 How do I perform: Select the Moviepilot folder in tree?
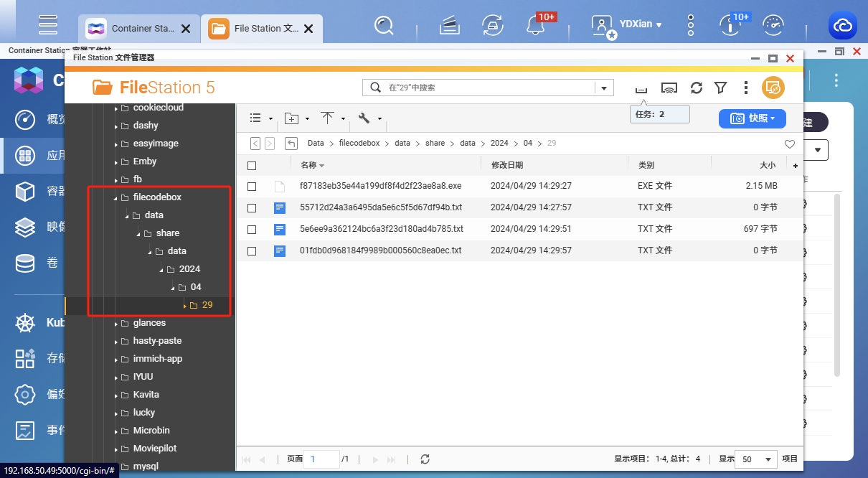click(x=155, y=449)
